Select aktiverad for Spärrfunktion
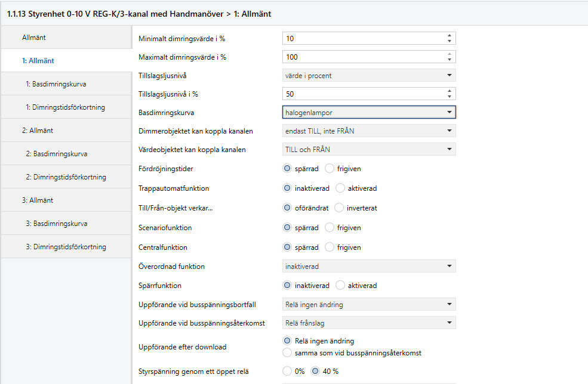The image size is (588, 384). [x=341, y=286]
